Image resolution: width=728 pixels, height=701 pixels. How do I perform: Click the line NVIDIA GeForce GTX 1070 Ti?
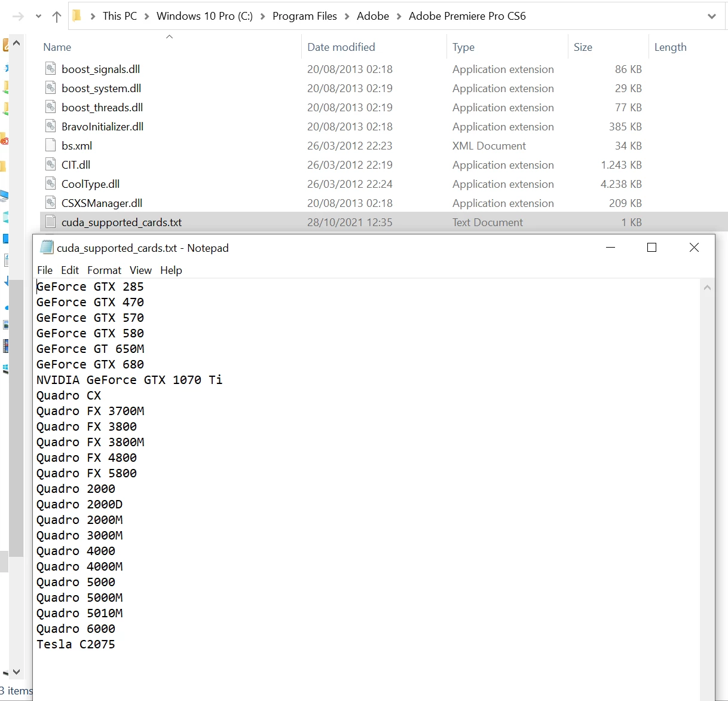[x=129, y=380]
